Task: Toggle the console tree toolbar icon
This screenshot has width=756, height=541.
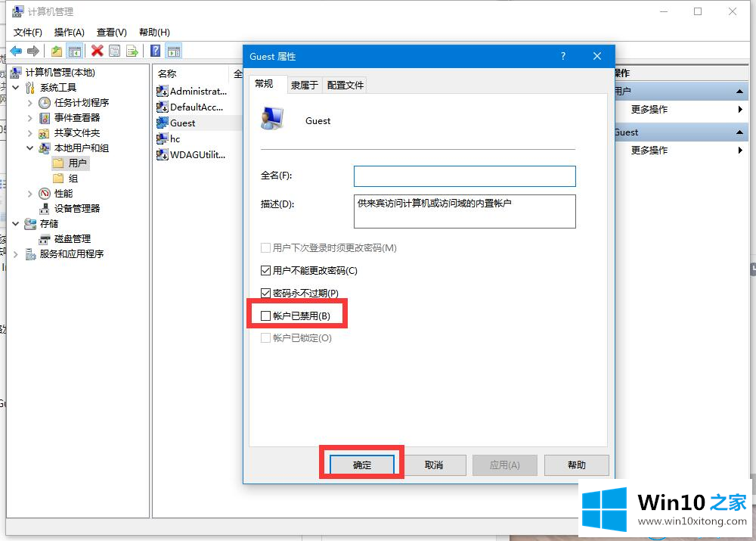Action: point(75,51)
